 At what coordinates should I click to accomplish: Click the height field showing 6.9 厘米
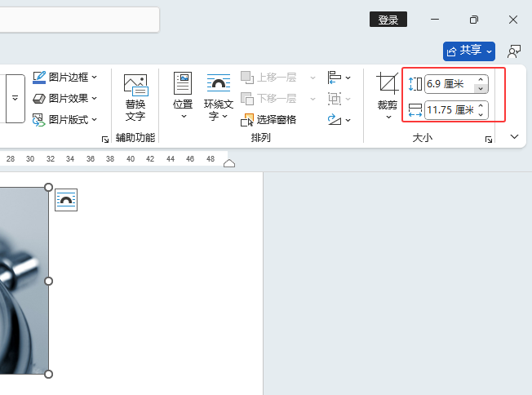(450, 84)
